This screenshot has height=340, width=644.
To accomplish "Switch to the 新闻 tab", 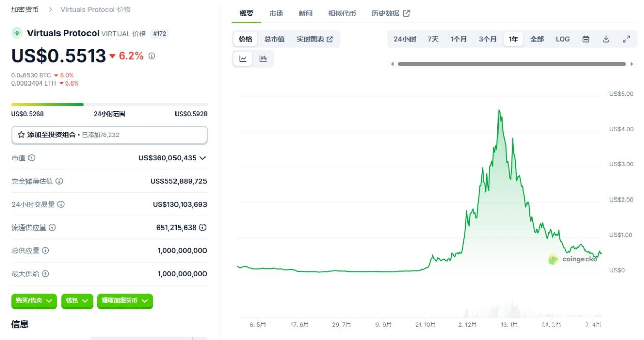I will click(306, 13).
